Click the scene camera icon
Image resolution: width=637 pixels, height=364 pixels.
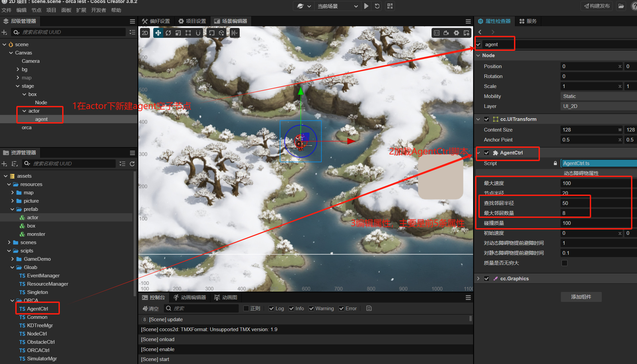point(446,33)
